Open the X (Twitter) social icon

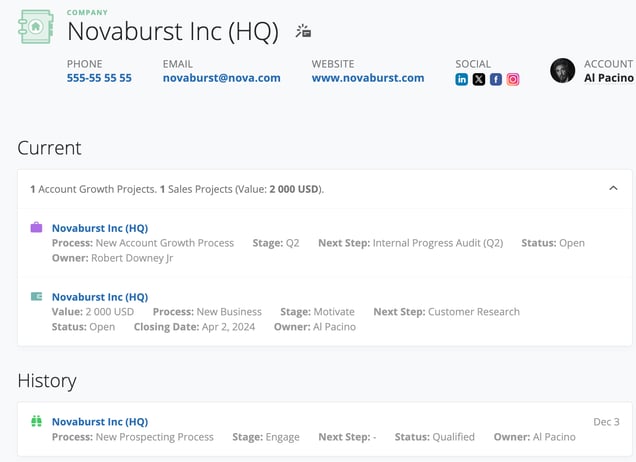[x=479, y=79]
